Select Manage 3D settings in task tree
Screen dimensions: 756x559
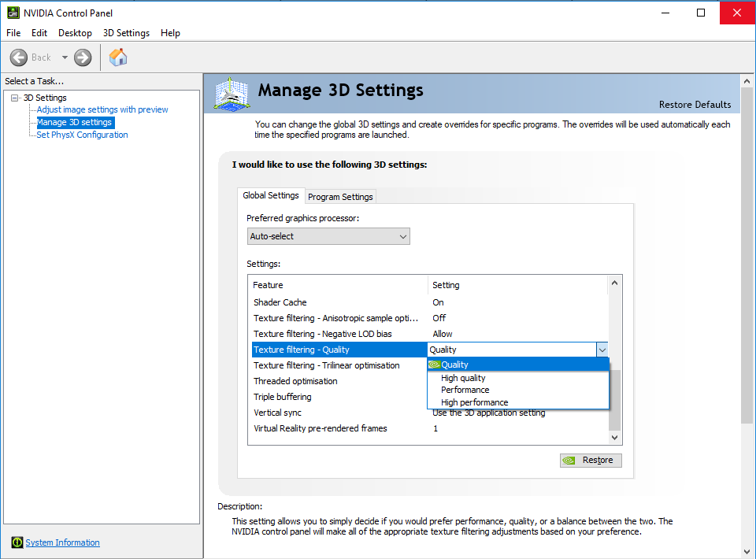74,122
